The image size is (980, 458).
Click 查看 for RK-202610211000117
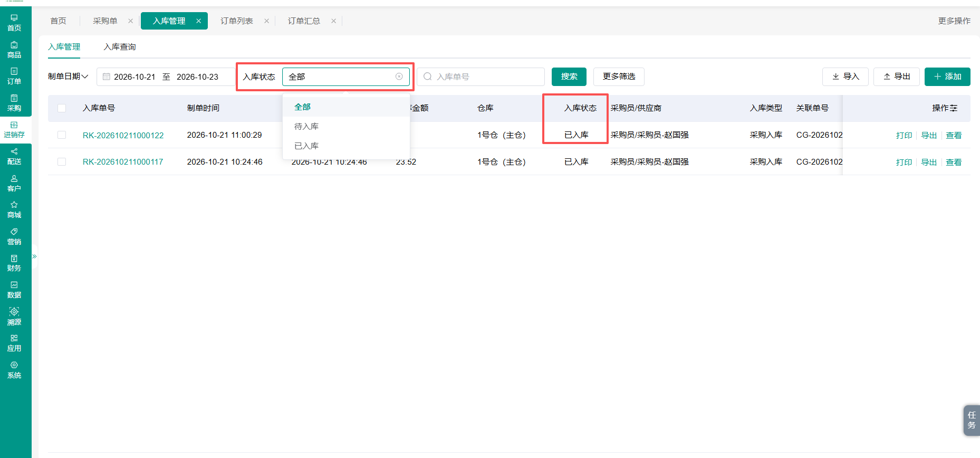click(x=954, y=163)
